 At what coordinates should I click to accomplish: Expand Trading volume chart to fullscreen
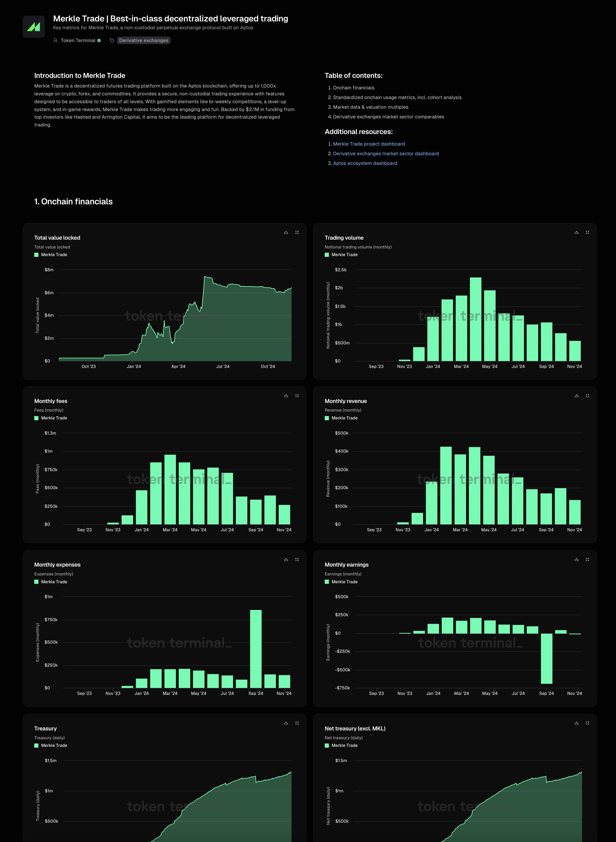[587, 232]
